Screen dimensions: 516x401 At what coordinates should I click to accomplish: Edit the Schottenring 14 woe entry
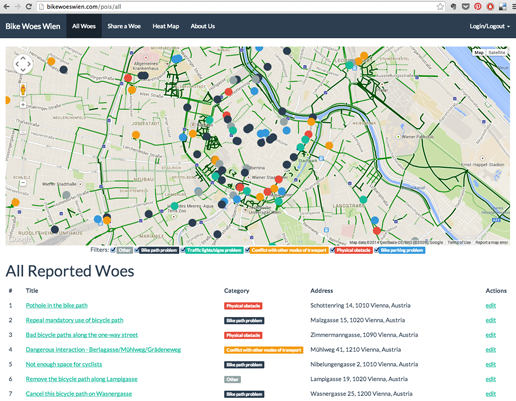point(491,305)
